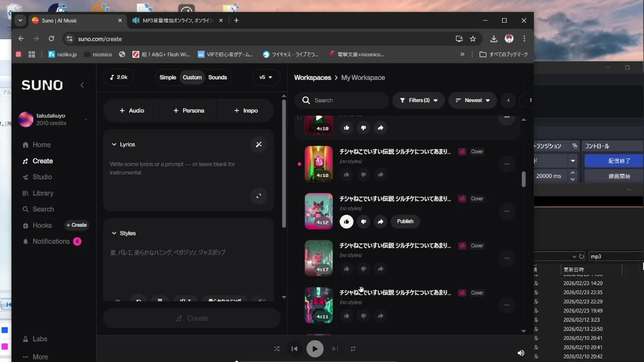Open the v5 model version dropdown
The image size is (644, 362).
[x=266, y=77]
